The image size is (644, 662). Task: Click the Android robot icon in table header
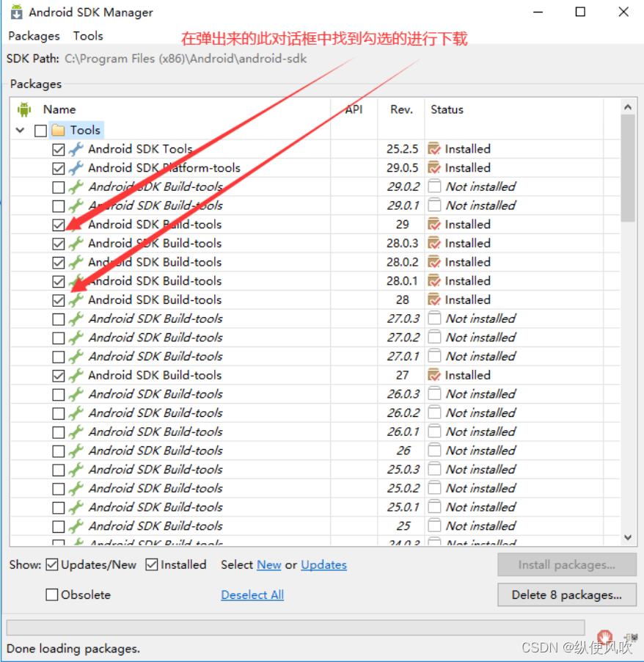click(24, 109)
